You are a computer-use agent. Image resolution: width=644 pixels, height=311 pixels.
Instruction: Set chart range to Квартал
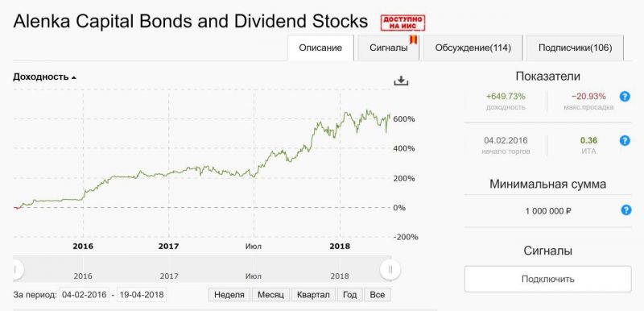[x=313, y=295]
